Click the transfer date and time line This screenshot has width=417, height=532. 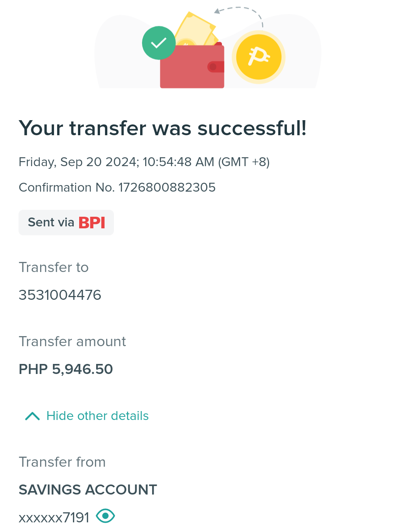click(144, 162)
